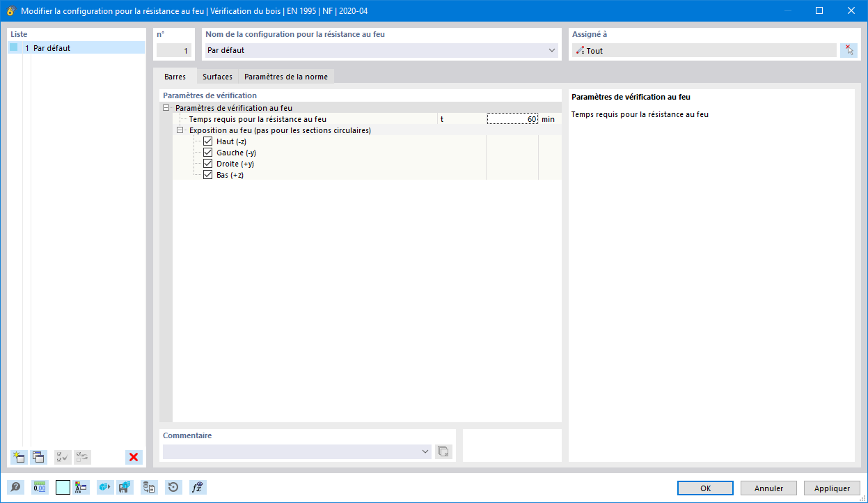Click the Bas (+z) label
Image resolution: width=868 pixels, height=503 pixels.
click(x=230, y=175)
